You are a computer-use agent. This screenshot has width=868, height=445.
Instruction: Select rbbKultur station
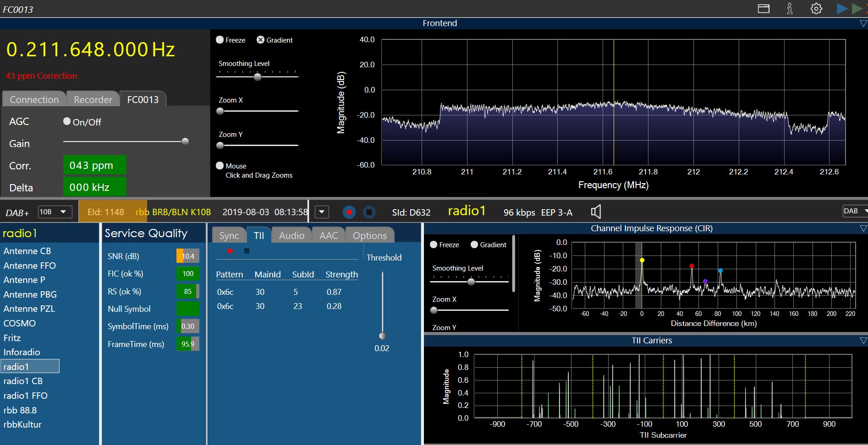(x=22, y=424)
